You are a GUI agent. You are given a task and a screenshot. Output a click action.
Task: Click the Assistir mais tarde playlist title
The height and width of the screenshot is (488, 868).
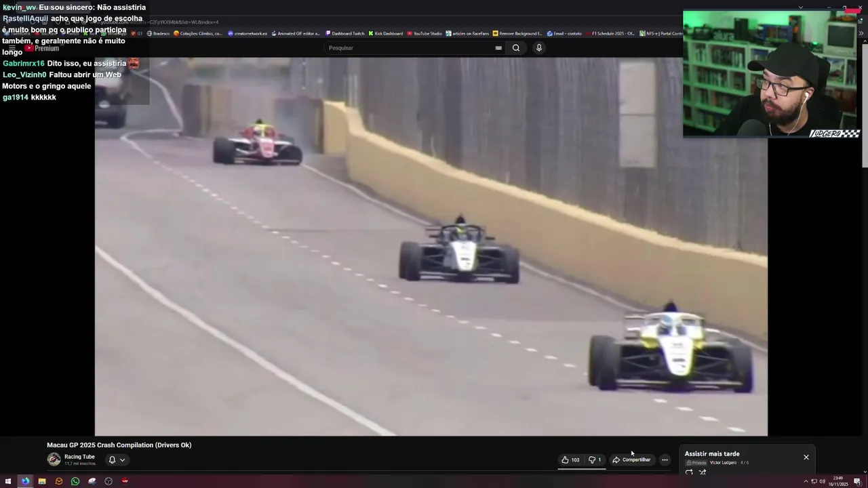[712, 454]
